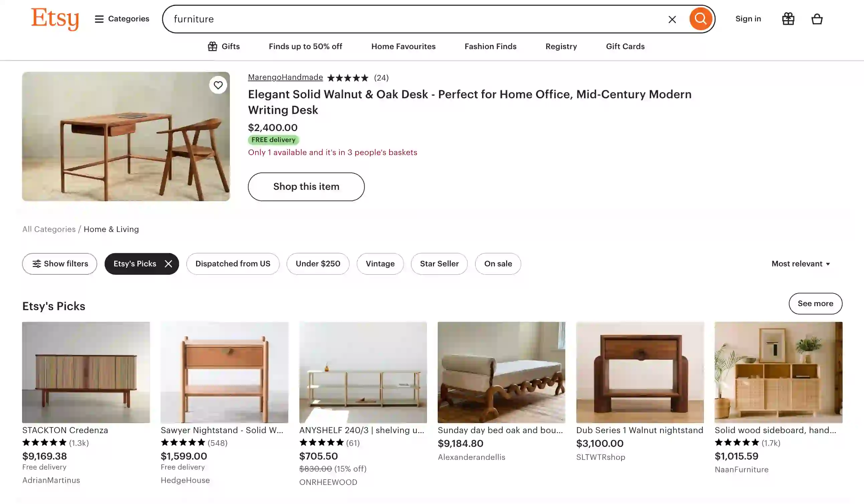
Task: Visit the MarengoHandmade shop page
Action: point(285,77)
